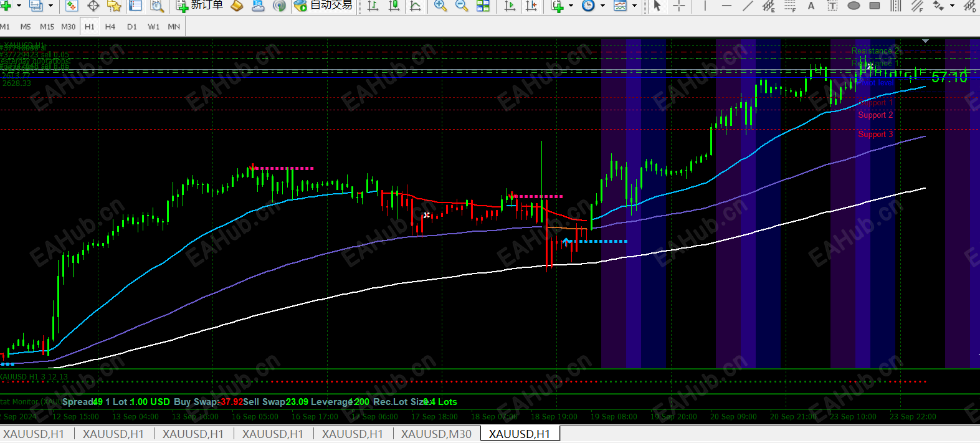Expand the Profiles dropdown arrow
980x443 pixels.
pos(50,6)
